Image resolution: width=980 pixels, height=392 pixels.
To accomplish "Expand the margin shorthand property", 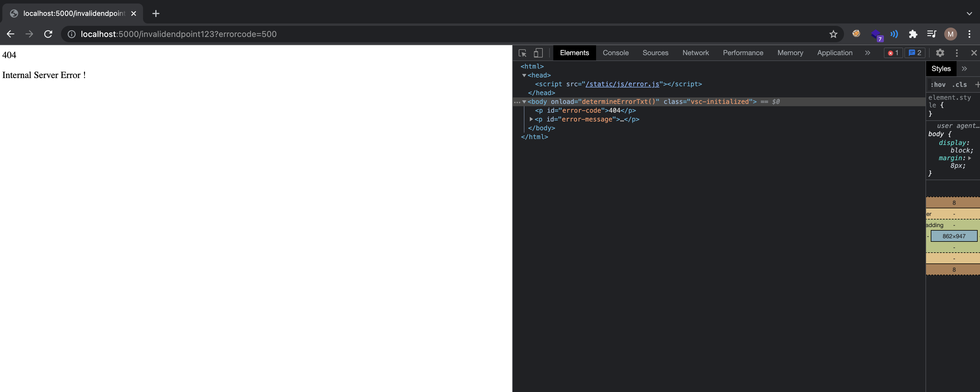I will coord(970,158).
